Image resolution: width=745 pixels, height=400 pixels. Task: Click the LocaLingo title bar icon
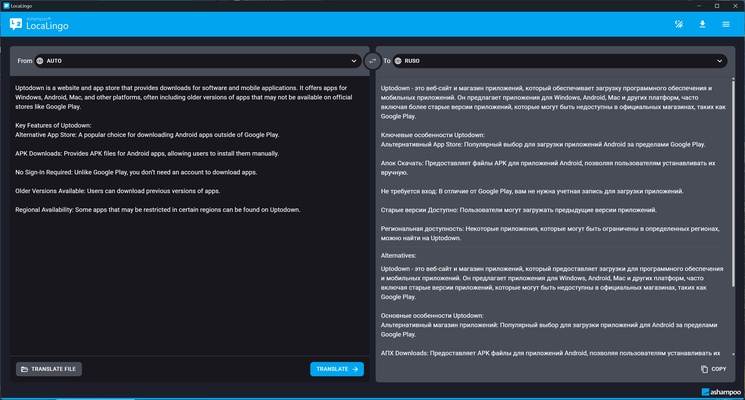tap(7, 5)
